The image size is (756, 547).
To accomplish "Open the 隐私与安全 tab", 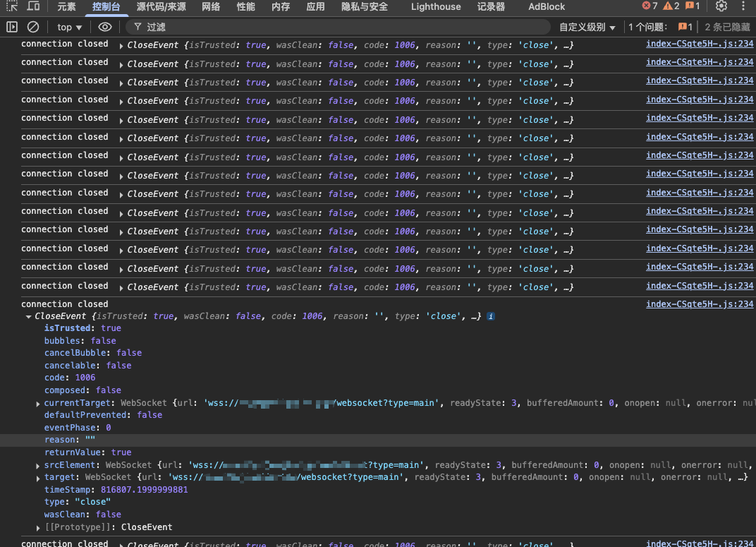I will pos(365,7).
